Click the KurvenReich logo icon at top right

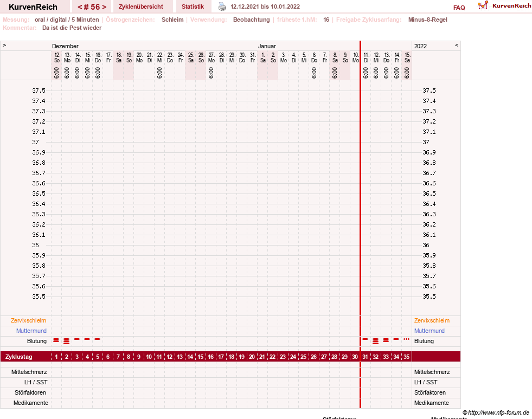[x=483, y=5]
